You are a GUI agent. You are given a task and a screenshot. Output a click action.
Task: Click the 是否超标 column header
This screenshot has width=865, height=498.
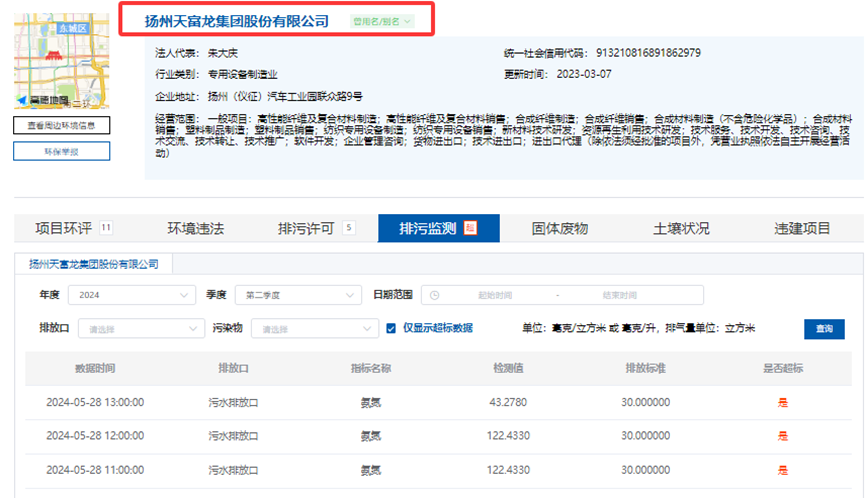[783, 368]
